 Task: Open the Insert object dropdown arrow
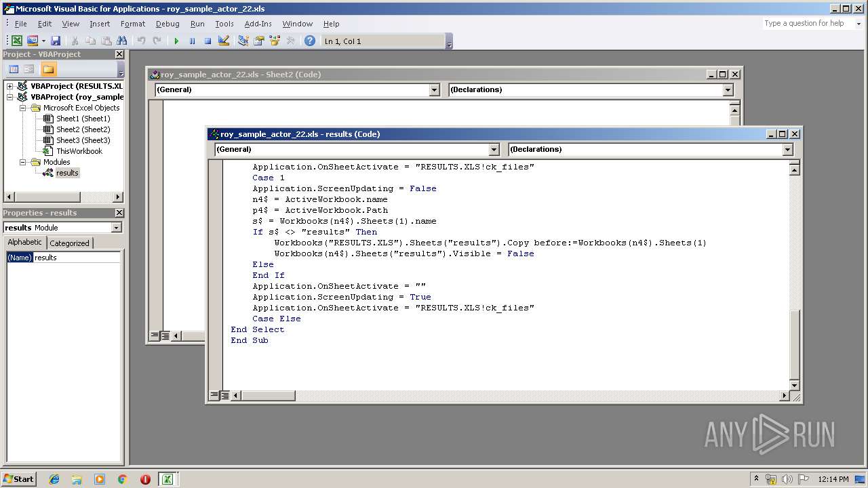click(x=43, y=41)
